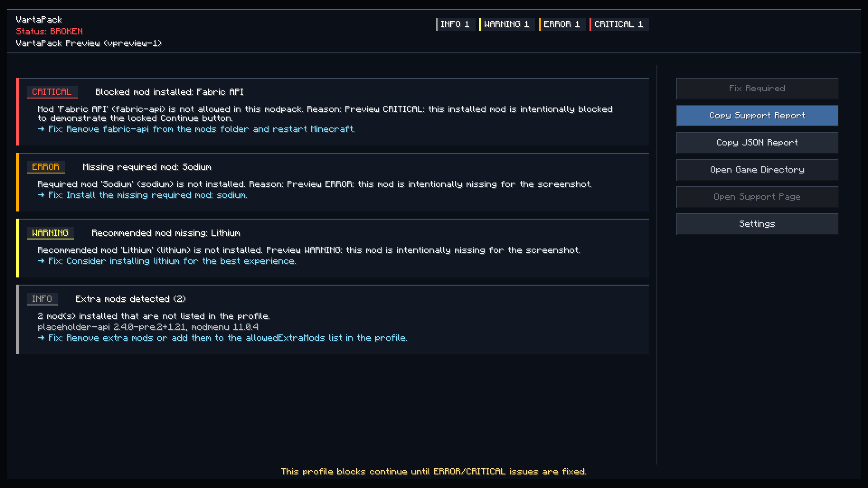Click the VartaPack title in the header
Screen dimensions: 868x488
click(x=39, y=20)
